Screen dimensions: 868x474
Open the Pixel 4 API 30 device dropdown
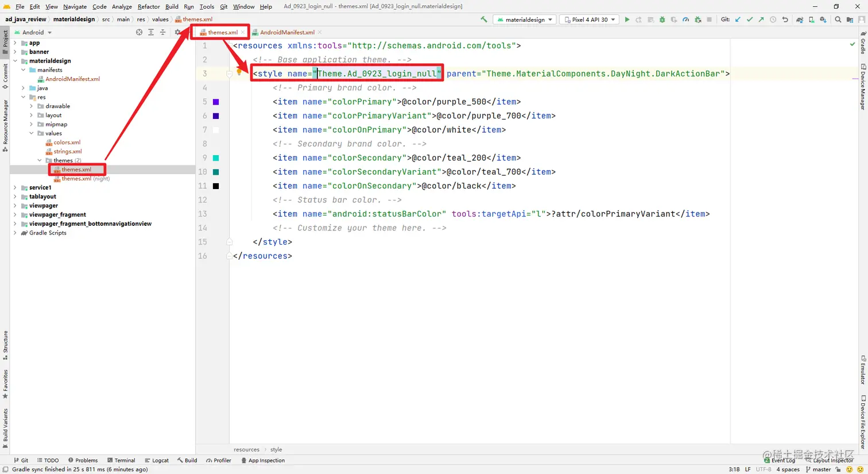[x=590, y=20]
